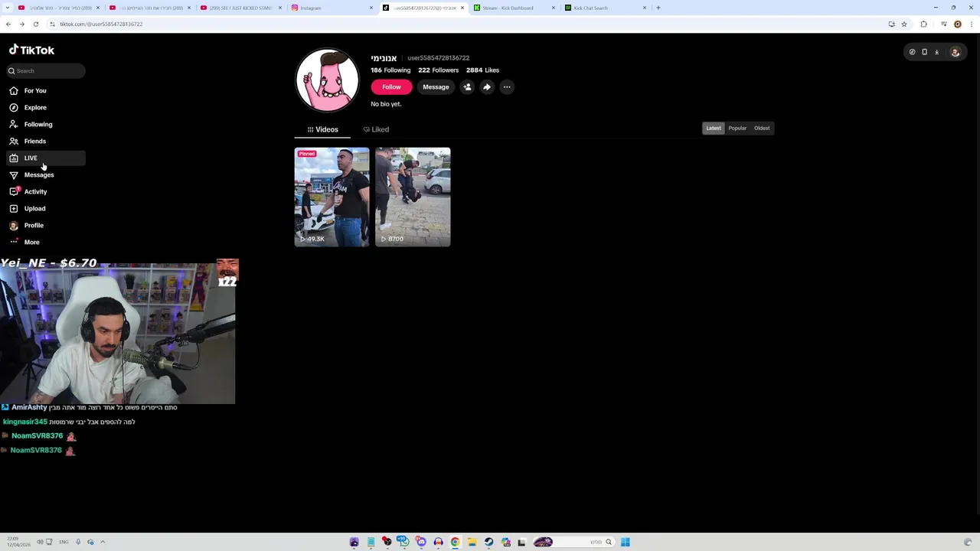The width and height of the screenshot is (980, 551).
Task: Click the TikTok logo
Action: coord(31,50)
